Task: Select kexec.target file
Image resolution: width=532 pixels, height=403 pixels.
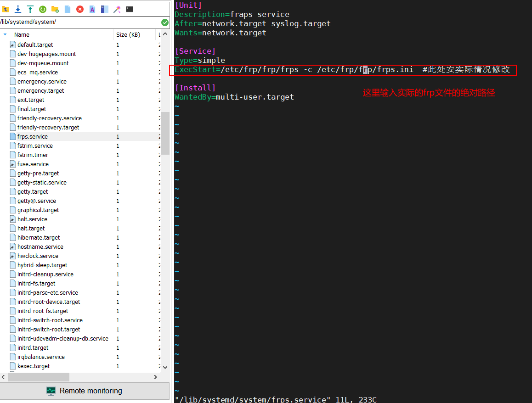Action: 34,366
